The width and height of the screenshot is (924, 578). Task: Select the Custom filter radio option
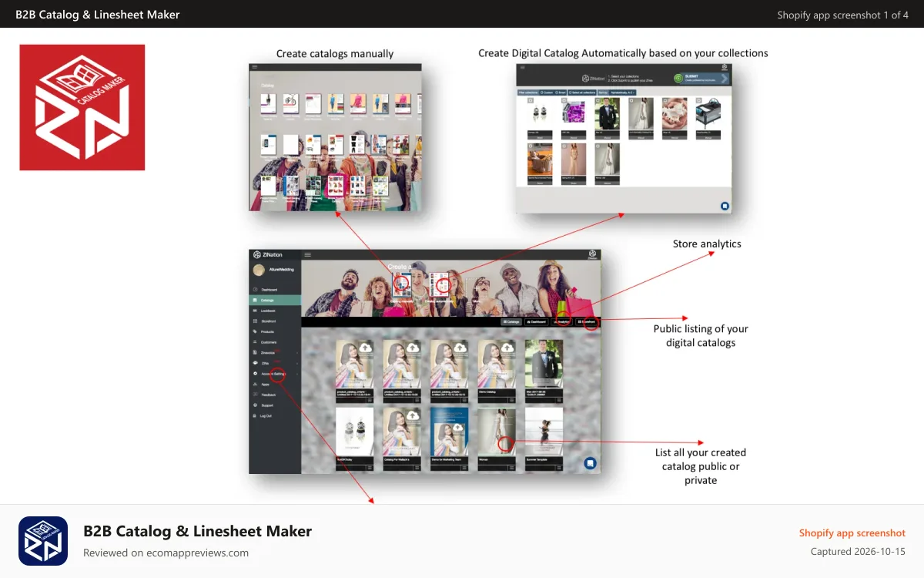pyautogui.click(x=547, y=92)
